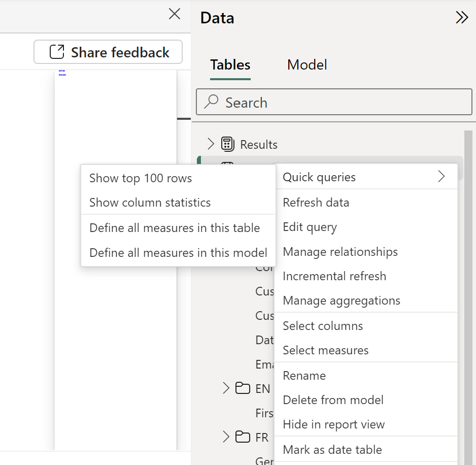Viewport: 476px width, 465px height.
Task: Collapse the Data pane with double chevron
Action: click(x=462, y=18)
